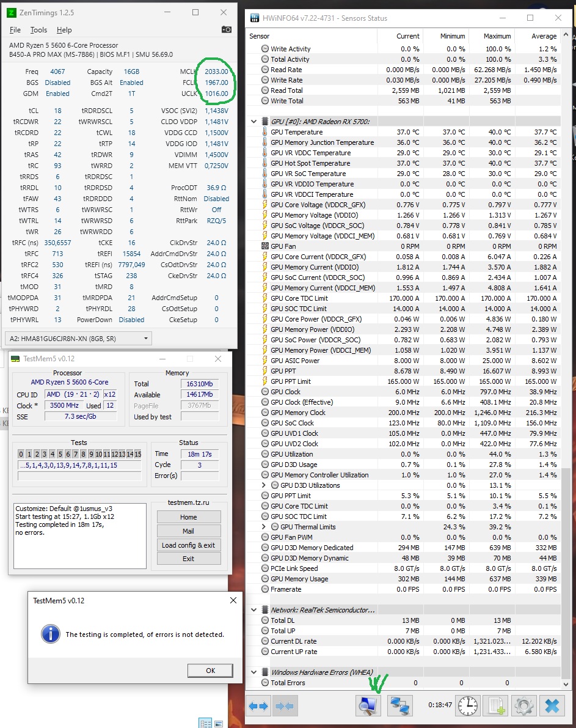The width and height of the screenshot is (576, 728).
Task: Click the FCLK value 1967.00
Action: 216,83
